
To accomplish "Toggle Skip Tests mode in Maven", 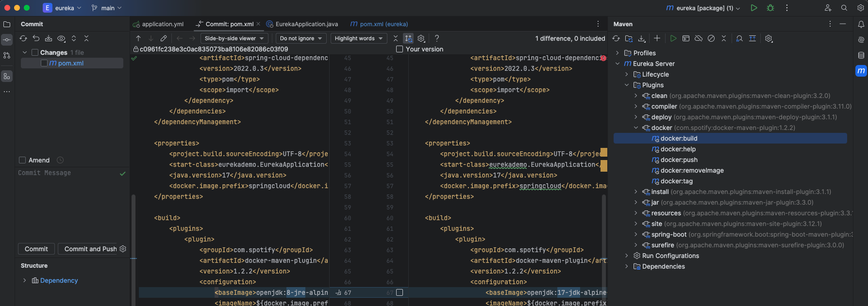I will [x=711, y=38].
